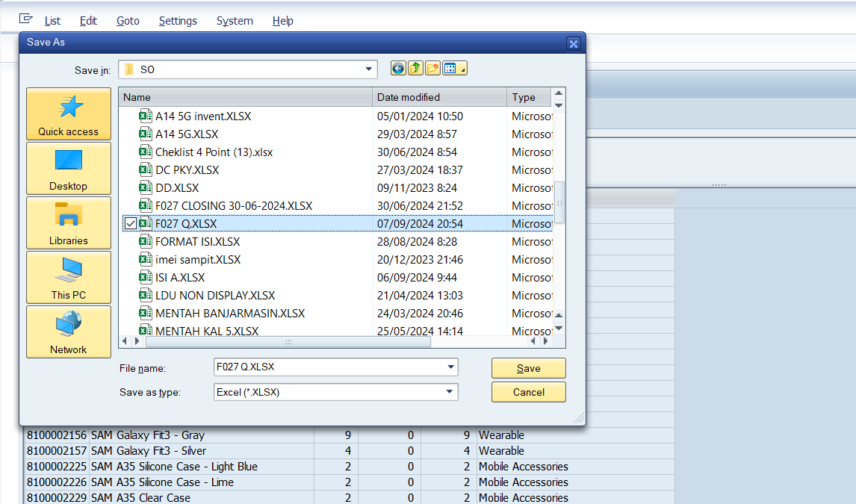Screen dimensions: 856x504
Task: Uncheck the F027 Q.XLSX checkbox
Action: pos(131,224)
